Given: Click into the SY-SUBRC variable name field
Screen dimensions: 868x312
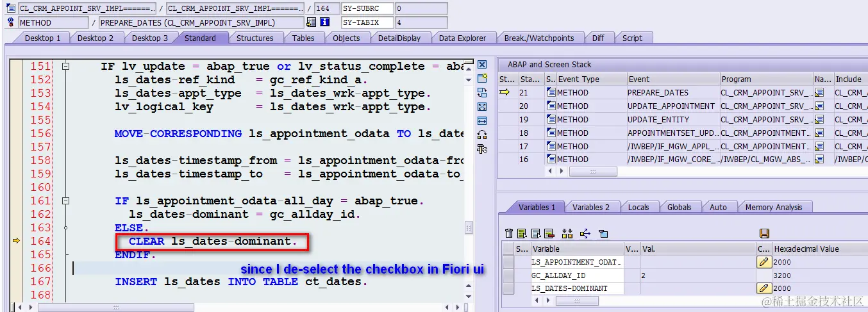Looking at the screenshot, I should (367, 8).
